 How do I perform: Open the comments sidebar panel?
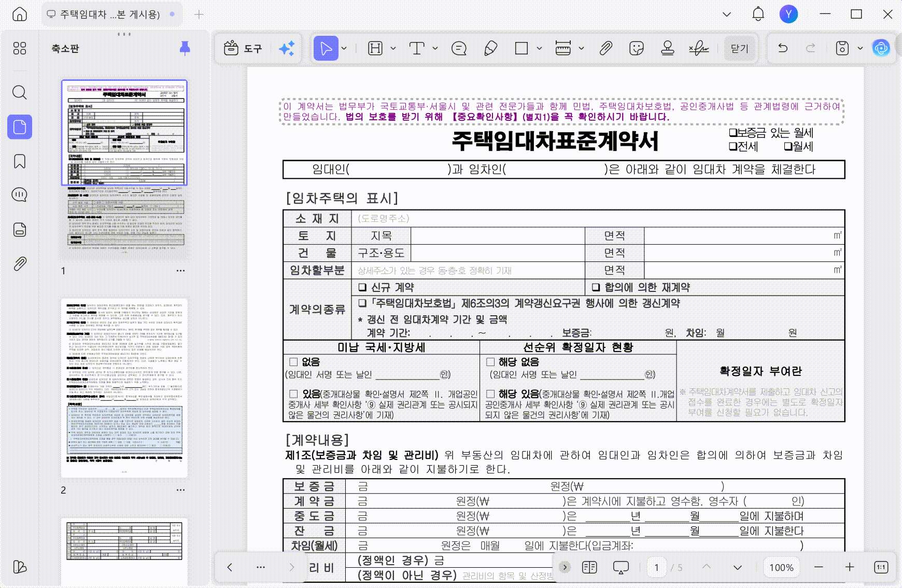point(20,195)
